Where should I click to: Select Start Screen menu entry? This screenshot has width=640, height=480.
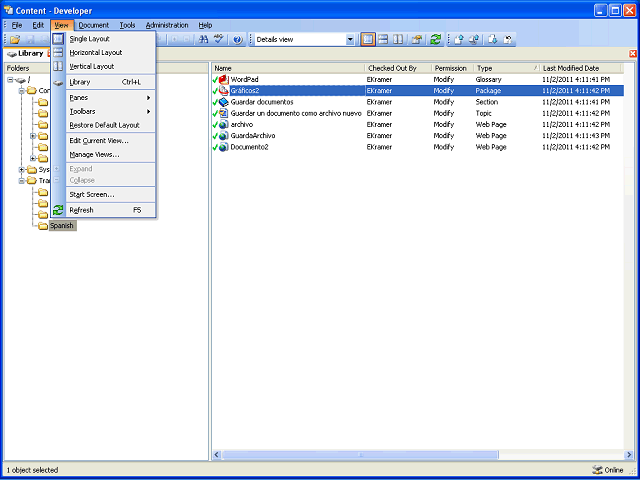(x=103, y=195)
